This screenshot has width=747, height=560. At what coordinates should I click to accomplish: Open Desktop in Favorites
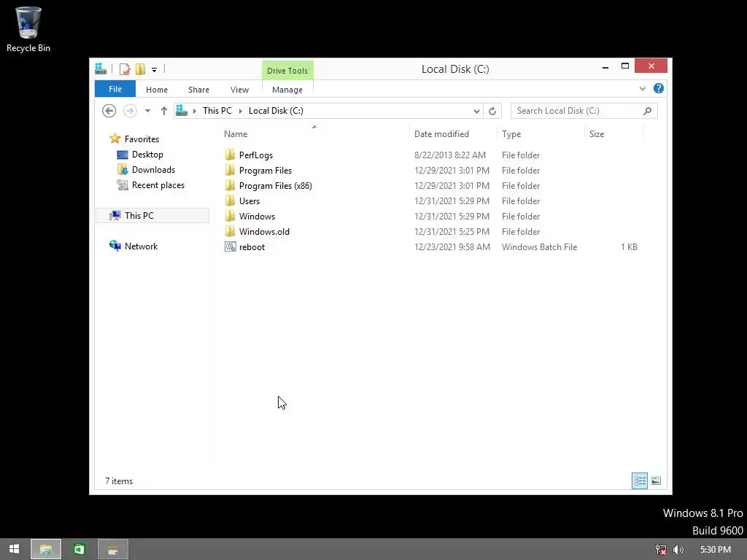point(147,155)
